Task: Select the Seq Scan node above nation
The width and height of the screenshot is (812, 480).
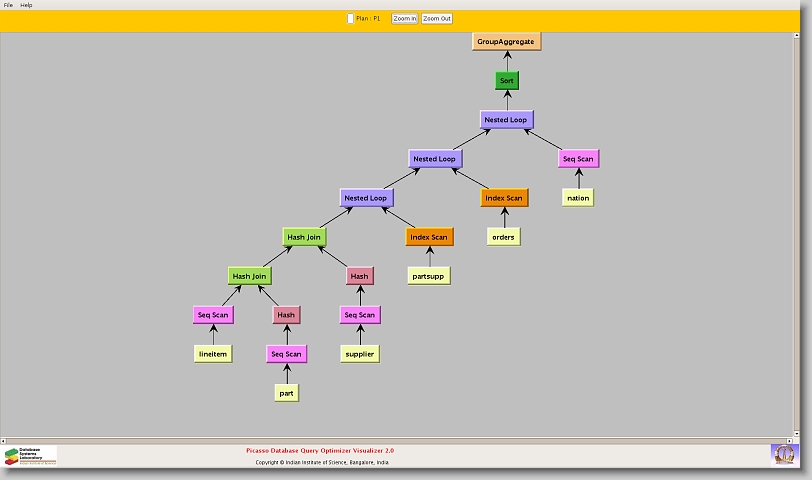Action: [578, 159]
